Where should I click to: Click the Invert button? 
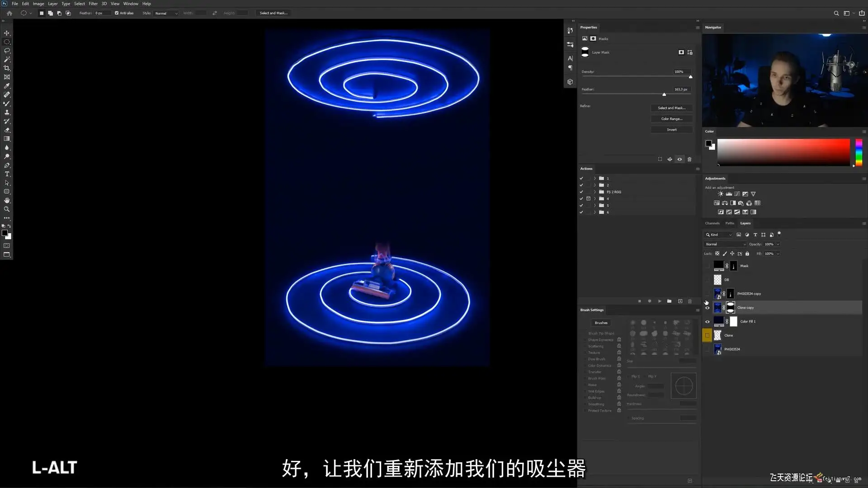pos(671,130)
